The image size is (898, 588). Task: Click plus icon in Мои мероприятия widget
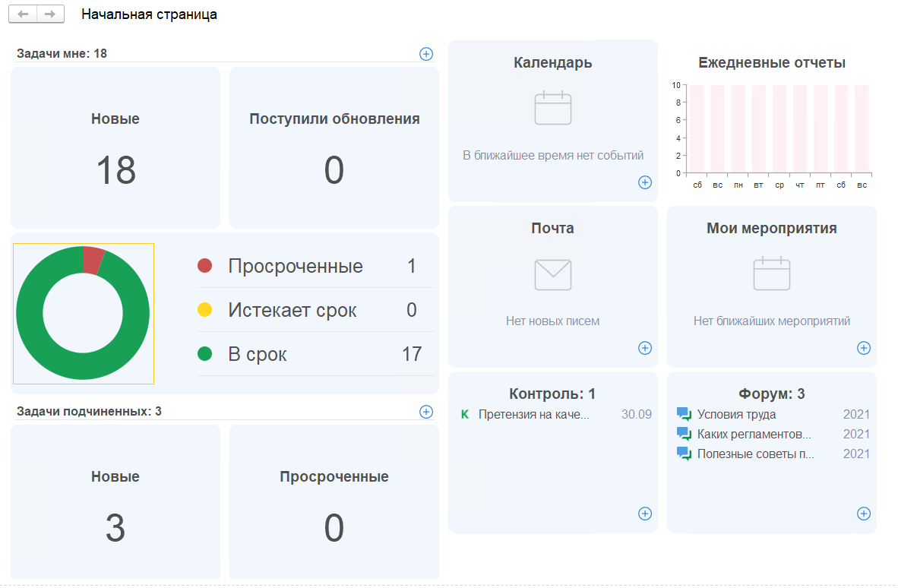point(864,348)
